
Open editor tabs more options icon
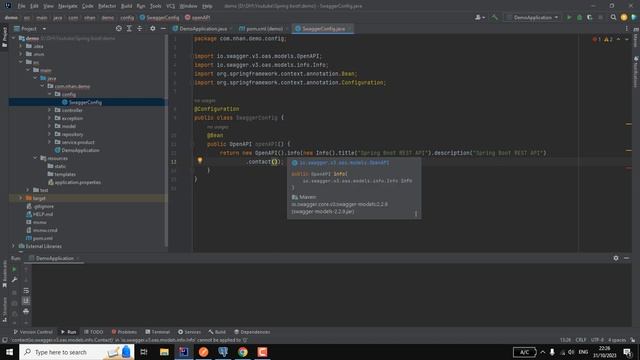click(x=627, y=29)
